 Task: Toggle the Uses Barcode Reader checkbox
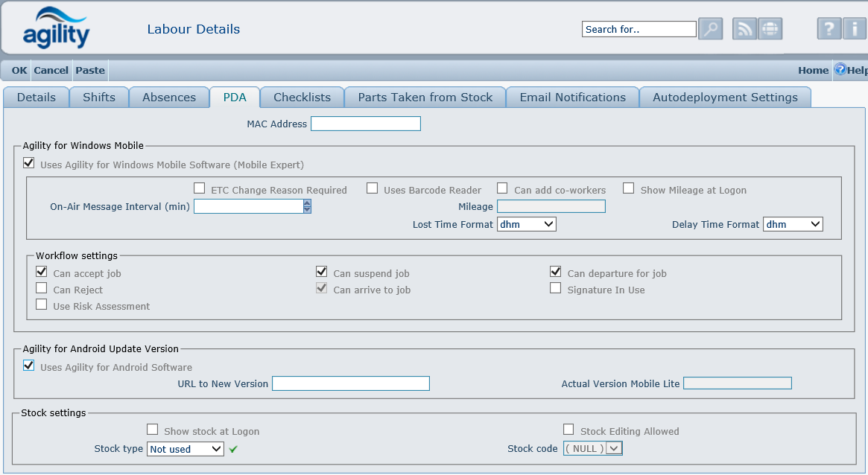pos(373,189)
